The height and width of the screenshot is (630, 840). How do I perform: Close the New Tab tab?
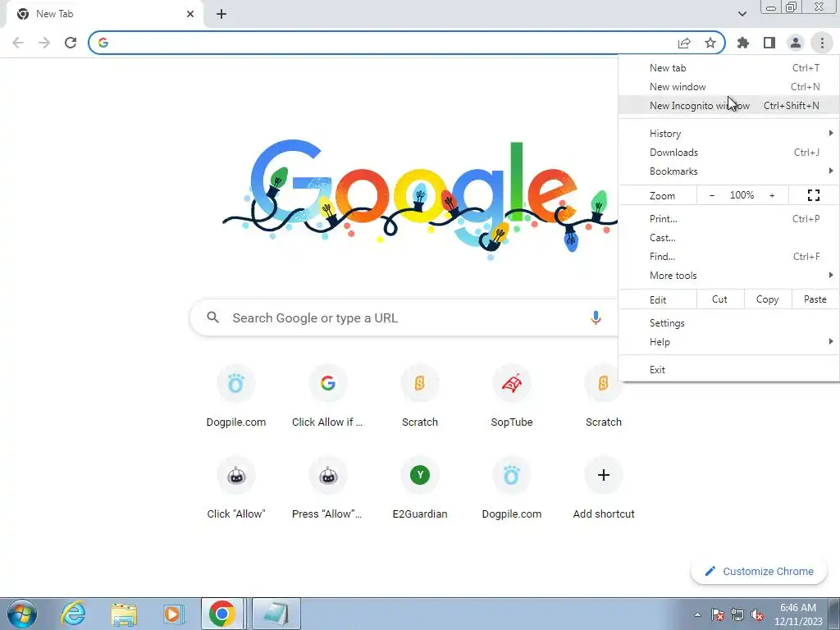click(x=190, y=15)
